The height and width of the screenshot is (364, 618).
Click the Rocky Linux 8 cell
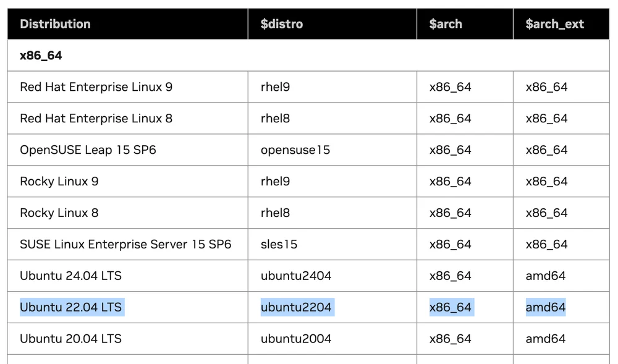pyautogui.click(x=59, y=213)
